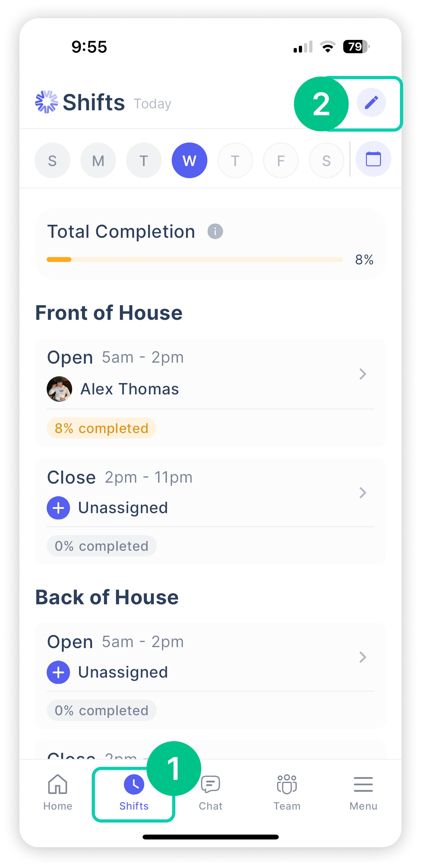Open the Menu tab
Image resolution: width=421 pixels, height=868 pixels.
[x=363, y=790]
